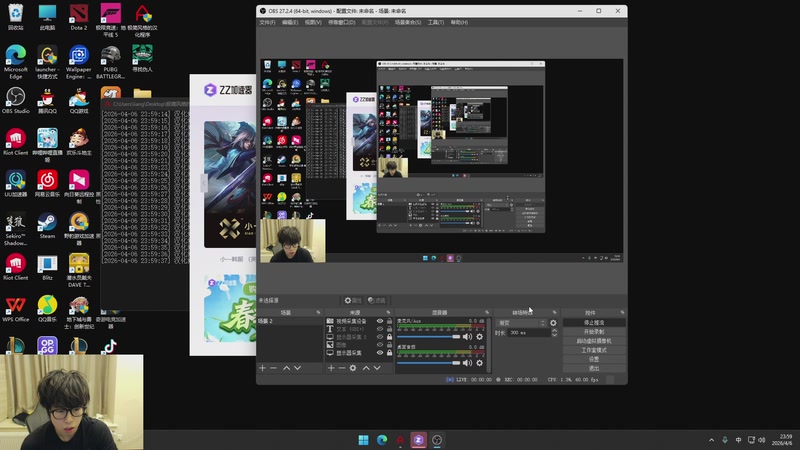This screenshot has width=800, height=450.
Task: Open the 编辑(E) menu in OBS
Action: pos(290,22)
